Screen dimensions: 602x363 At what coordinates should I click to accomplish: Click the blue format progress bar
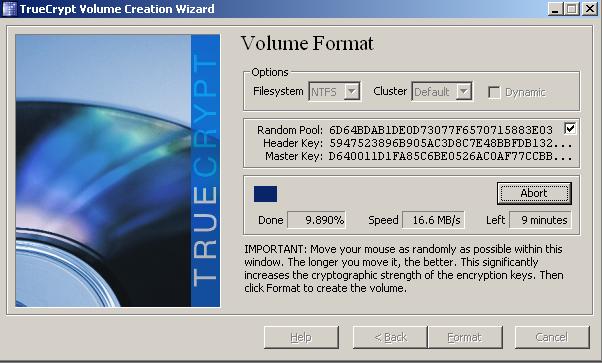tap(265, 194)
